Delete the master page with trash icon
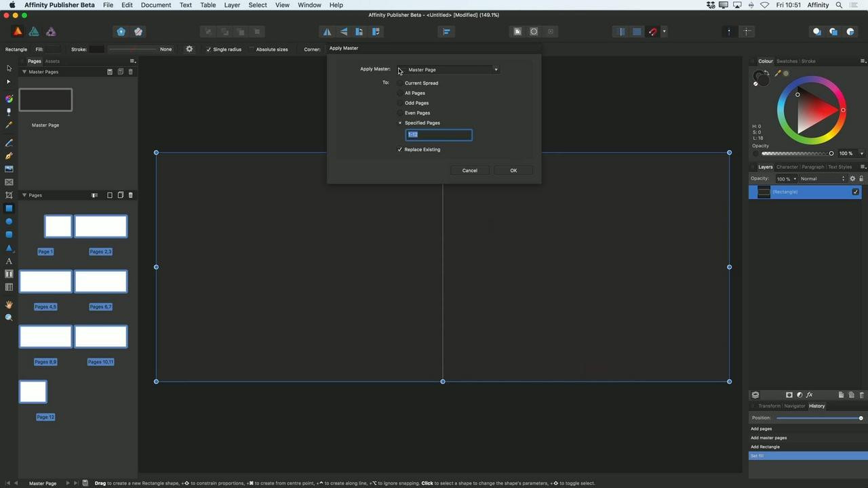The image size is (868, 488). click(131, 72)
